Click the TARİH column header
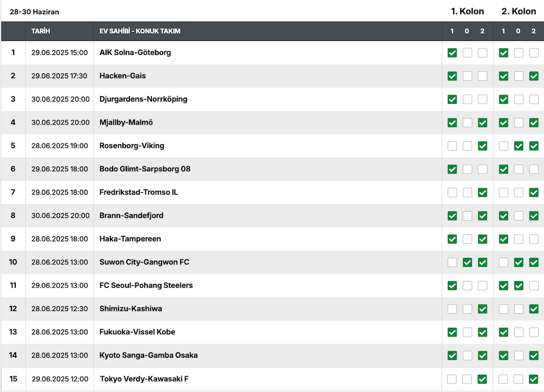544x392 pixels. 41,31
